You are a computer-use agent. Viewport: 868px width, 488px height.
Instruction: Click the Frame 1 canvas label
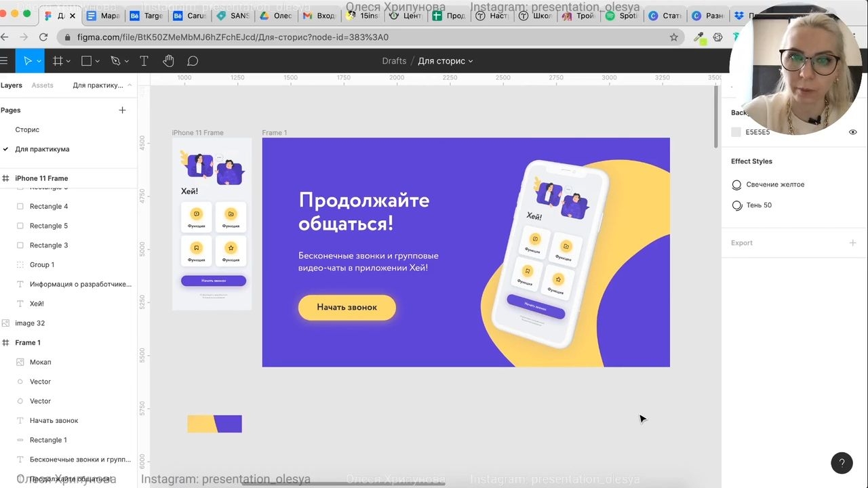pyautogui.click(x=275, y=133)
